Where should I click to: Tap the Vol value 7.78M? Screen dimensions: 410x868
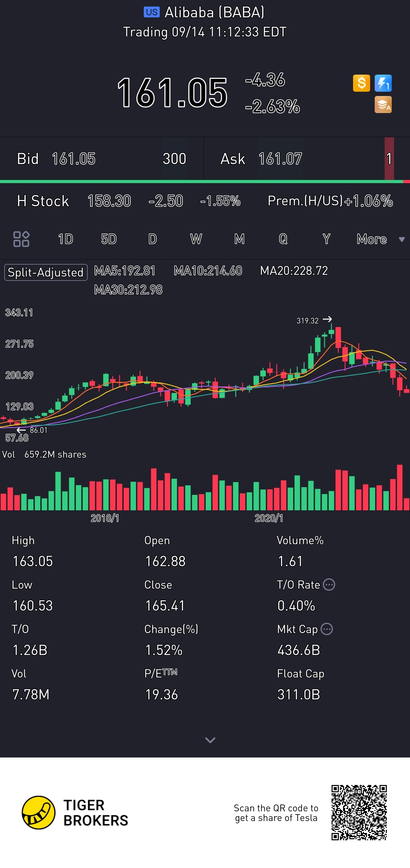[x=31, y=695]
